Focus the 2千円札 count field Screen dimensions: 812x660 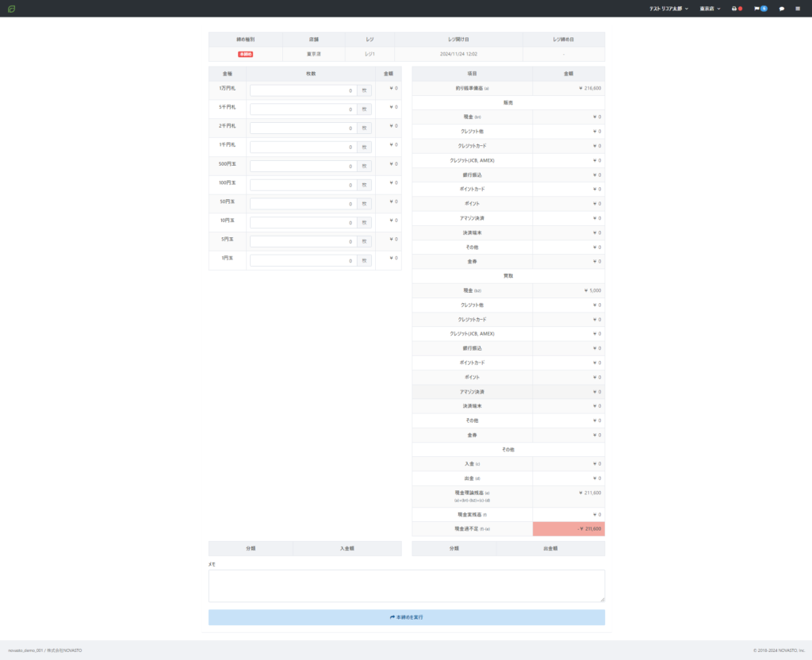click(x=304, y=128)
